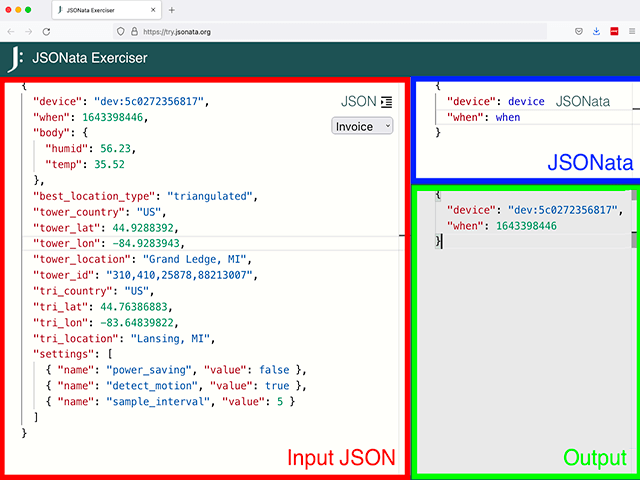Click the "triangulated" string value
This screenshot has width=640, height=480.
pos(210,196)
